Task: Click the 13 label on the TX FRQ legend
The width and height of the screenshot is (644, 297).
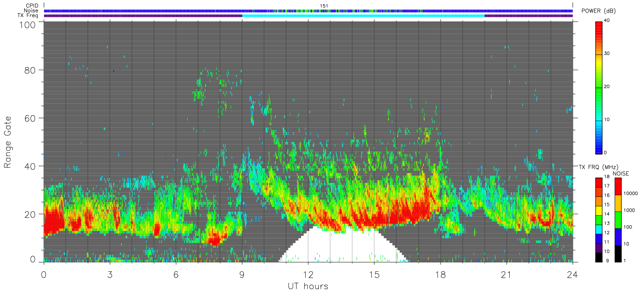Action: [607, 223]
